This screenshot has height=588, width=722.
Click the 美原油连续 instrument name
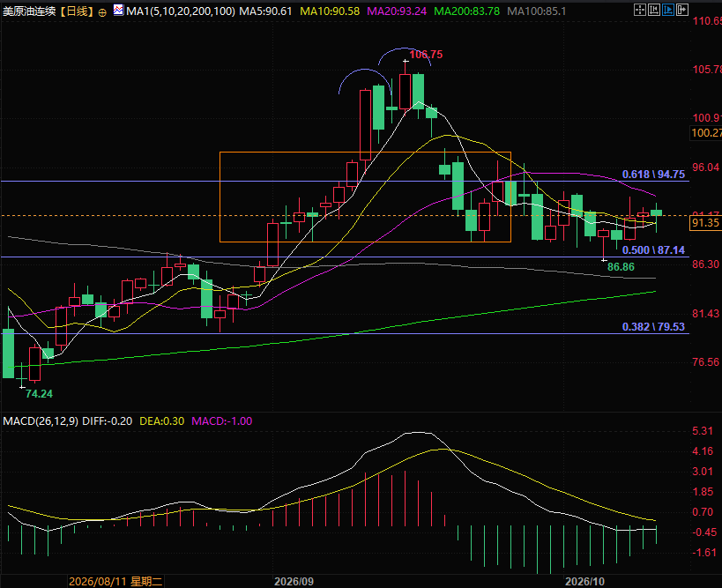(29, 11)
